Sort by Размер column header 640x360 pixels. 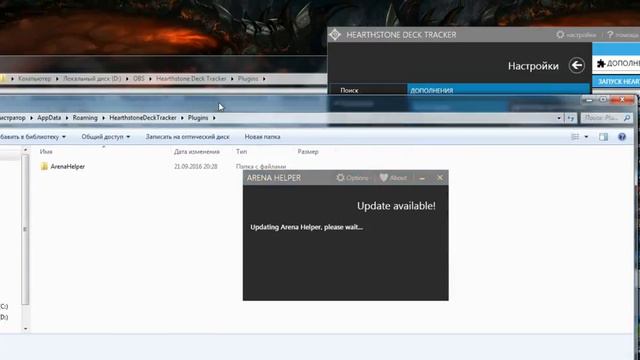[308, 151]
